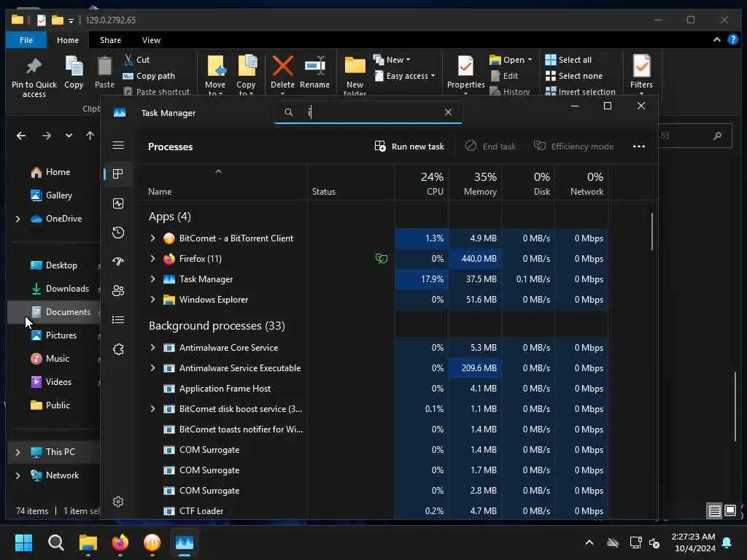Expand This PC in navigation pane
The width and height of the screenshot is (747, 560).
(x=18, y=452)
